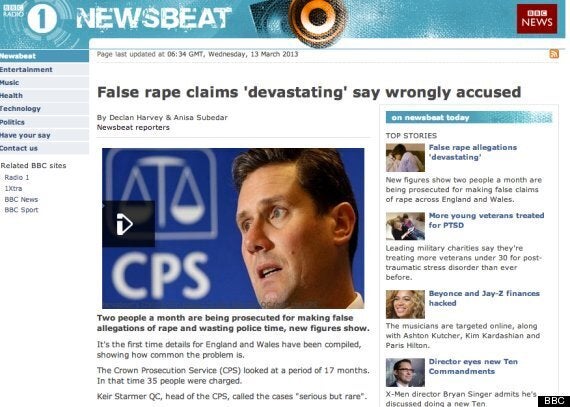Viewport: 570px width, 407px height.
Task: Open the Beyonce and Jay-Z finances hacked headline
Action: click(484, 298)
